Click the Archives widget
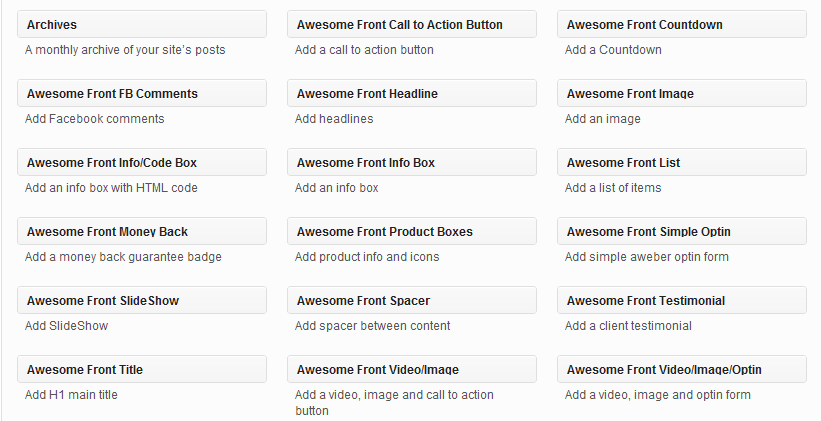 coord(142,24)
